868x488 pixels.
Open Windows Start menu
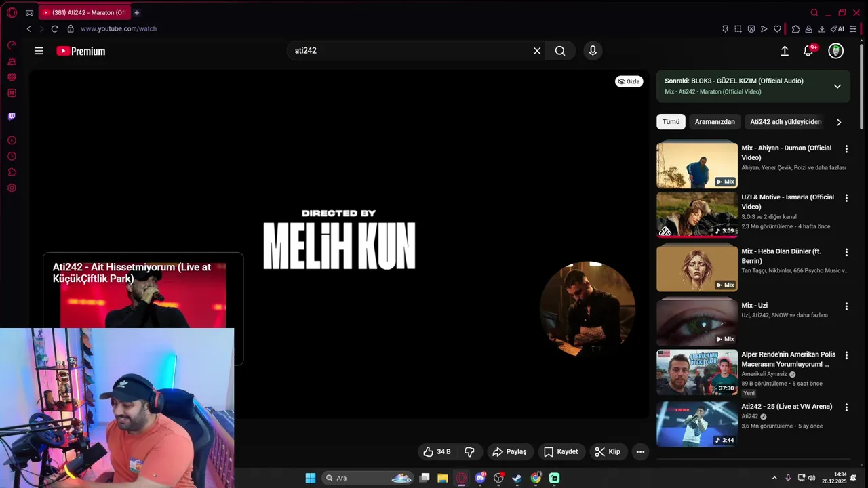click(x=310, y=478)
